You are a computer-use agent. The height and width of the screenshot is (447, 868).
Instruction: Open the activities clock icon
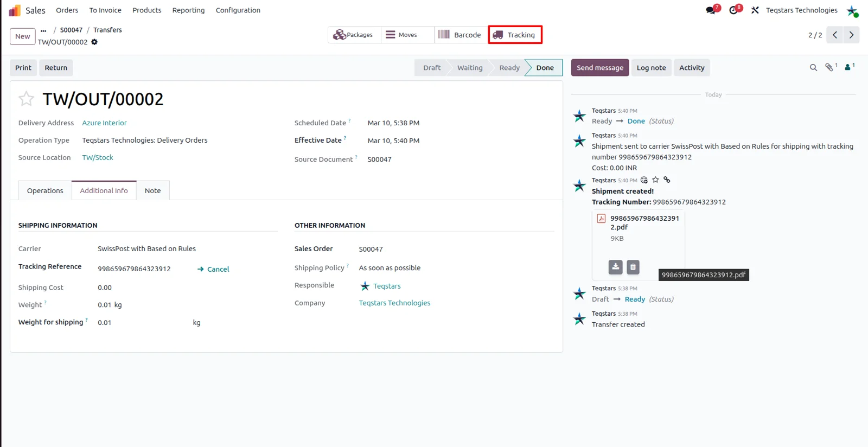(733, 10)
